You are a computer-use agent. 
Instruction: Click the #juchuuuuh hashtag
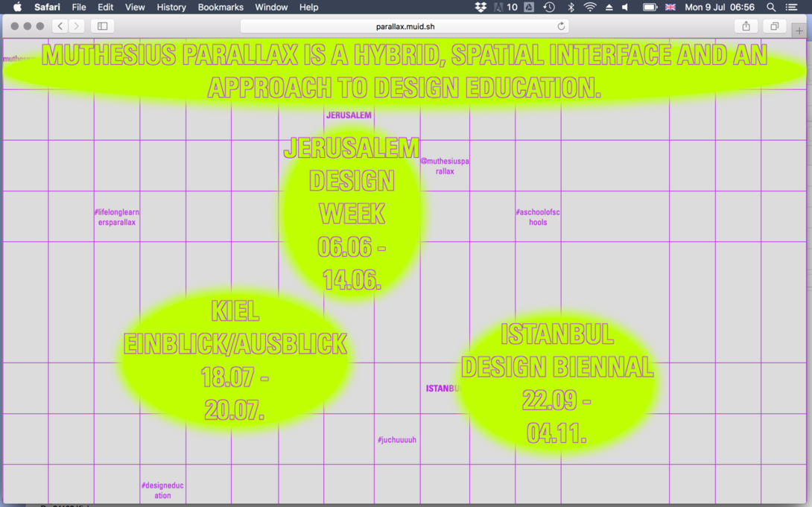point(396,440)
